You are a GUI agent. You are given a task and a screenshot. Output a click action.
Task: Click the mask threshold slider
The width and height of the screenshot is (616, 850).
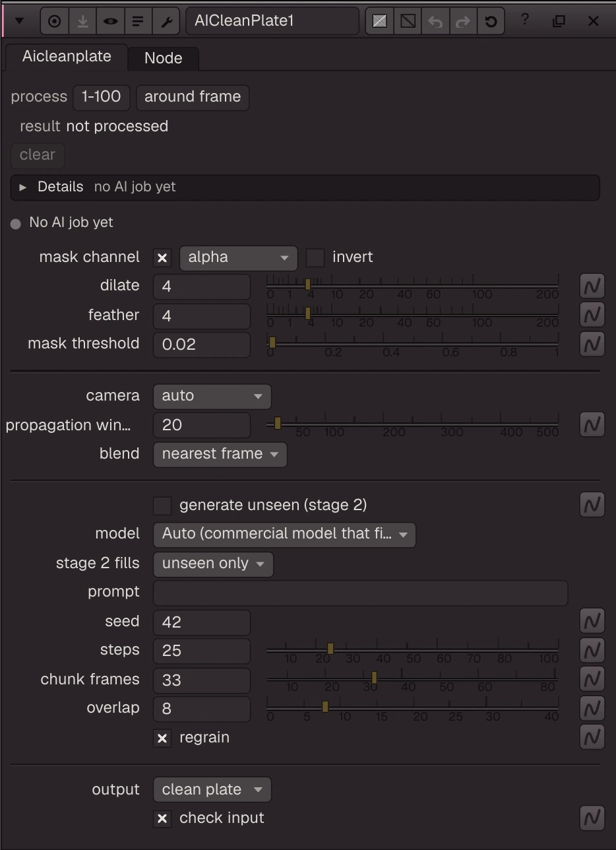(412, 344)
